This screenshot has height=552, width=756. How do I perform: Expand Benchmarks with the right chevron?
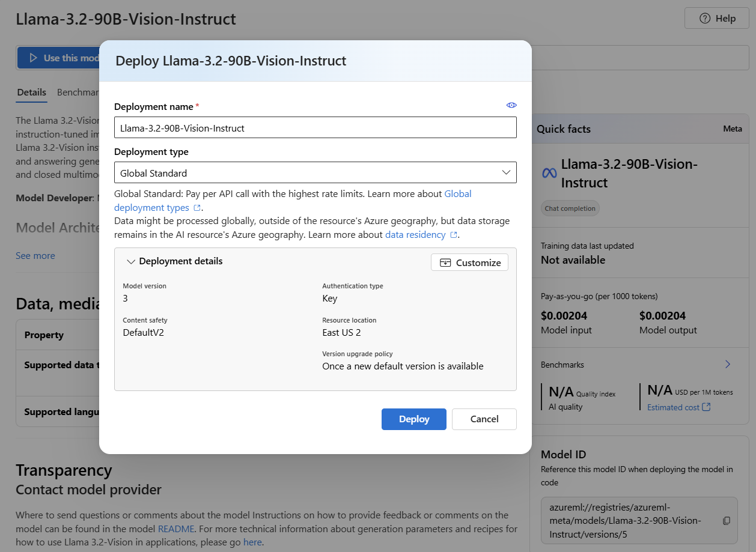point(728,364)
